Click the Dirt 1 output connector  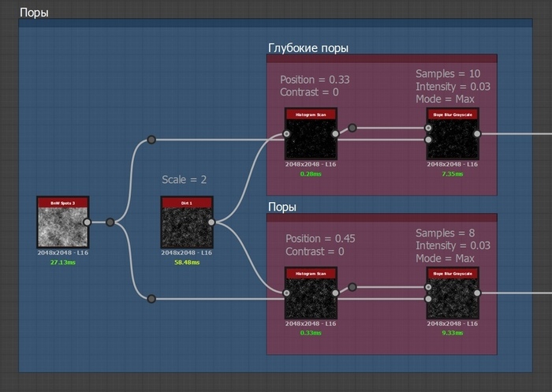(211, 222)
